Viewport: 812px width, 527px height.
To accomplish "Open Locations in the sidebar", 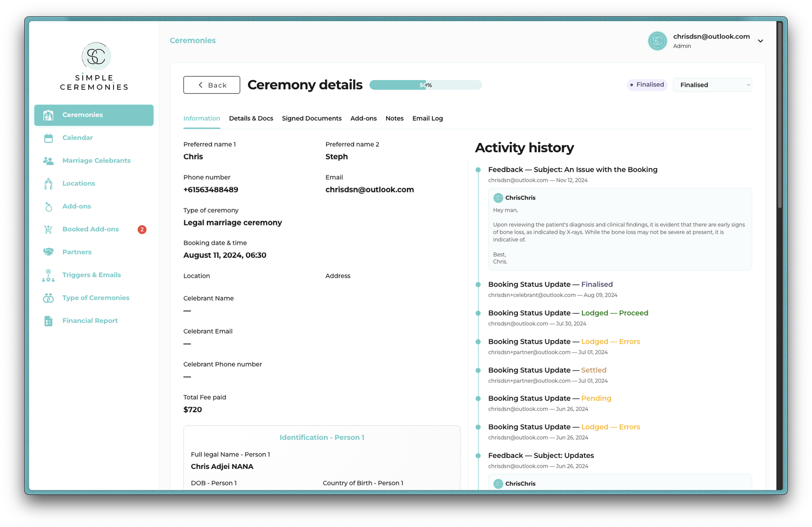I will 94,184.
